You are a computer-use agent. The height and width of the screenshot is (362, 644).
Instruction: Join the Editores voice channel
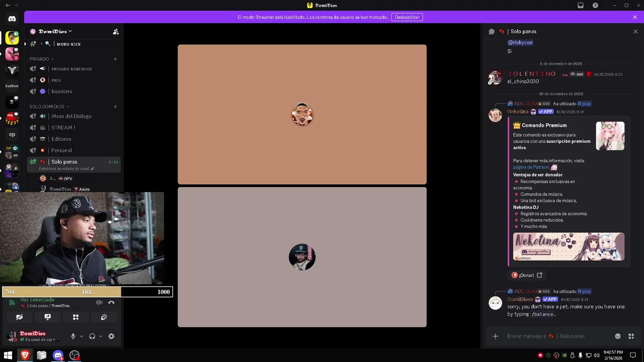coord(73,139)
